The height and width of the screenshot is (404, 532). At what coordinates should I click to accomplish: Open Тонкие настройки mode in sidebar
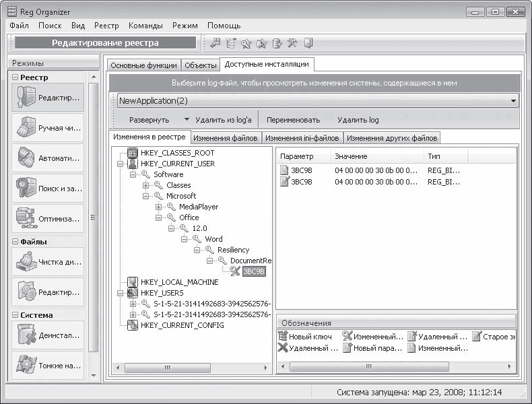point(47,365)
